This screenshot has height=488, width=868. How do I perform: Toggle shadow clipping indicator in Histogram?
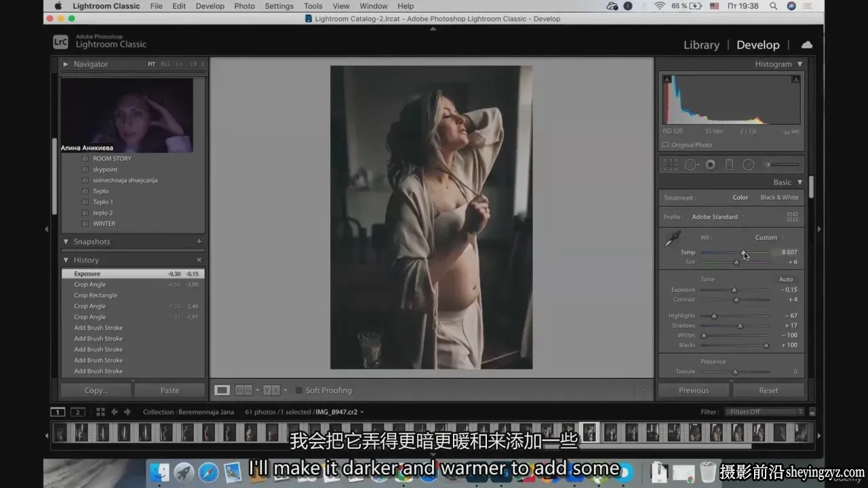tap(667, 79)
